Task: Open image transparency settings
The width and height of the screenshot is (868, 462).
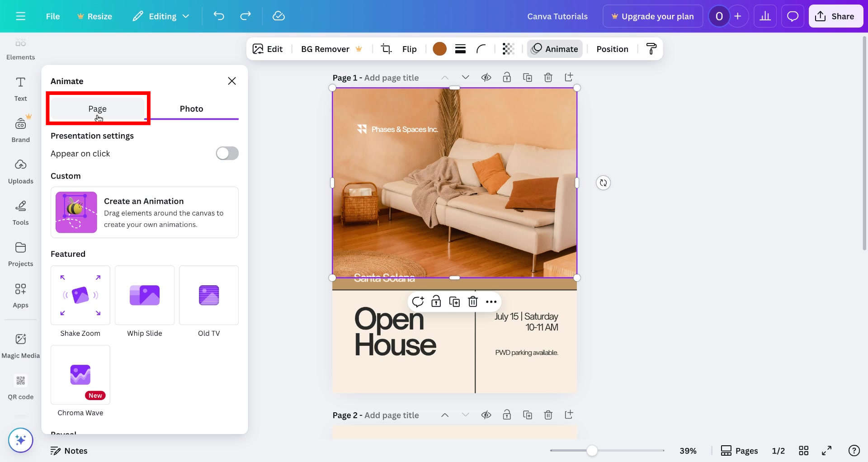Action: pyautogui.click(x=508, y=48)
